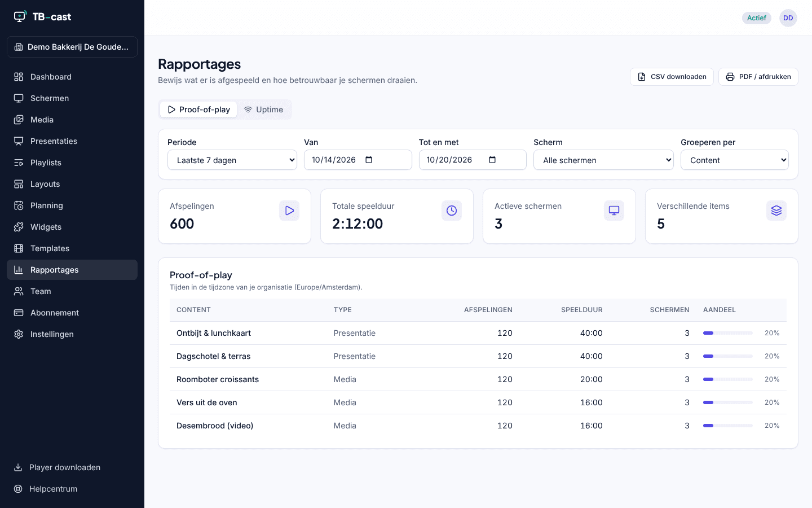Open Instellingen settings page

tap(72, 334)
